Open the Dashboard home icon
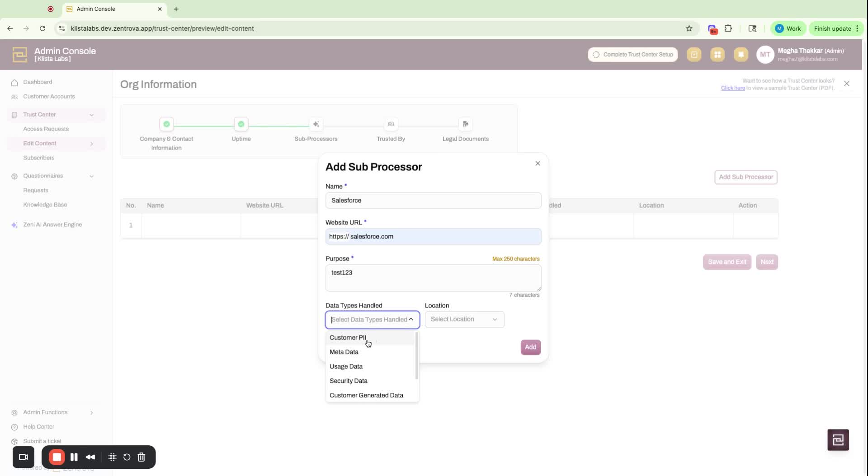Image resolution: width=868 pixels, height=476 pixels. [x=14, y=82]
